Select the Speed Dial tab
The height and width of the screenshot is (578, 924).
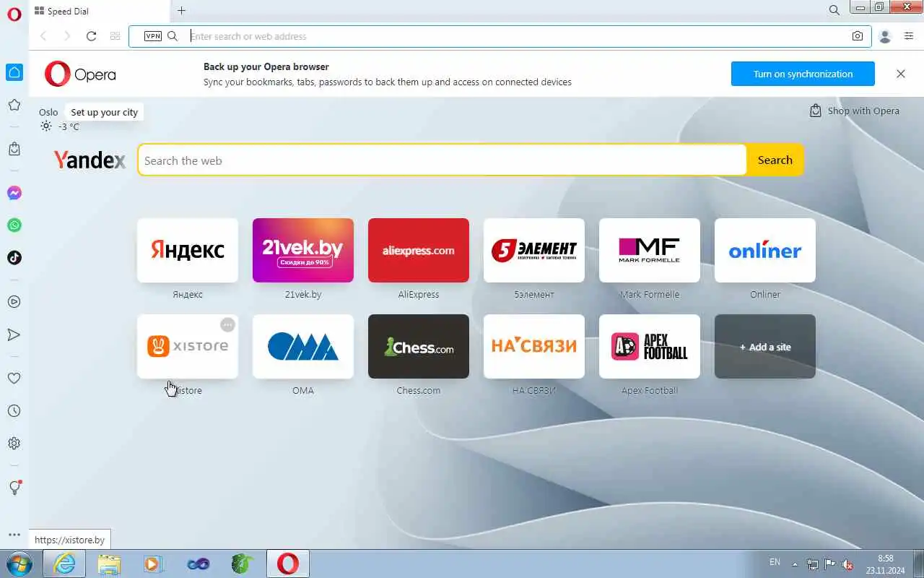[99, 11]
